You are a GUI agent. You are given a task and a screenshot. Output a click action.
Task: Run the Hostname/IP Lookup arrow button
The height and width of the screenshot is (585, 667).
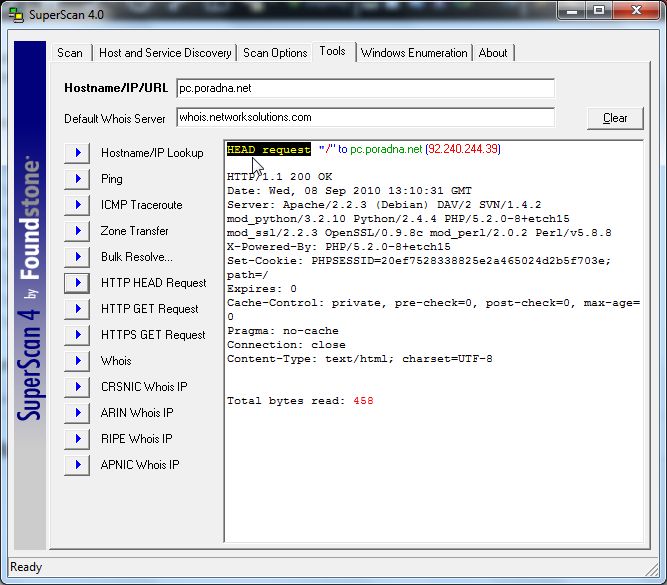(x=77, y=153)
